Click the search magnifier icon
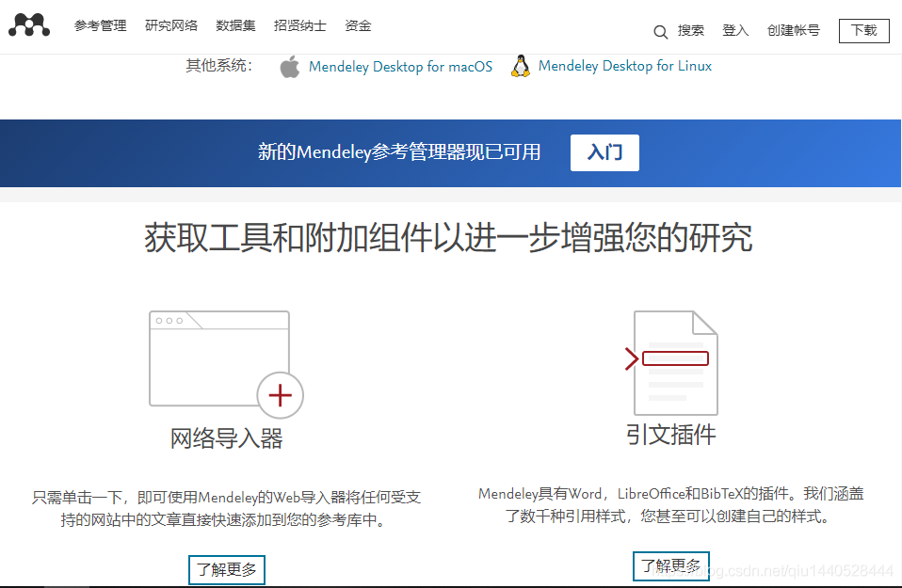Viewport: 902px width, 588px height. 660,32
